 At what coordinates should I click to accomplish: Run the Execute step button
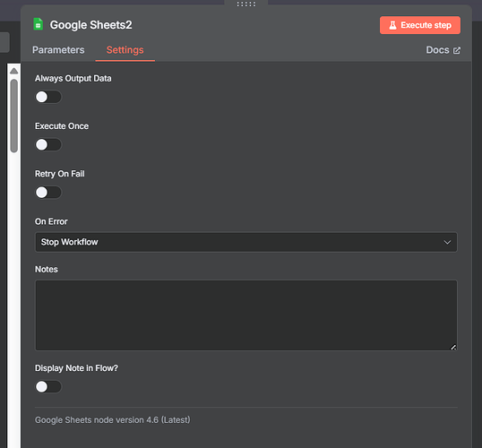420,25
